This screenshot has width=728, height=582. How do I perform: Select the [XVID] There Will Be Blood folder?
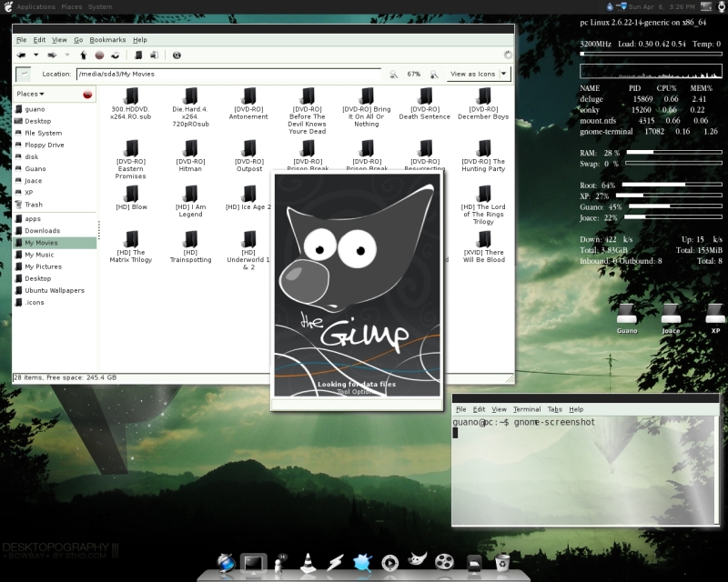pos(484,247)
